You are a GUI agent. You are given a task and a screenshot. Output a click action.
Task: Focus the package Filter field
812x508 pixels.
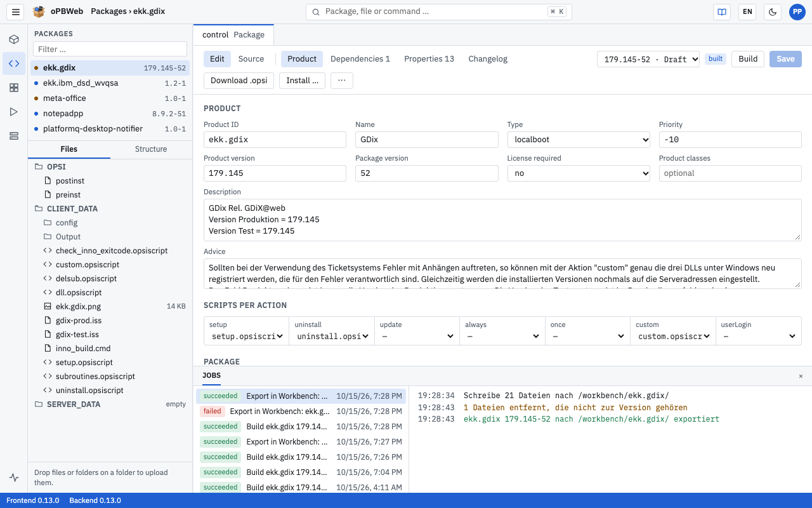(x=110, y=49)
